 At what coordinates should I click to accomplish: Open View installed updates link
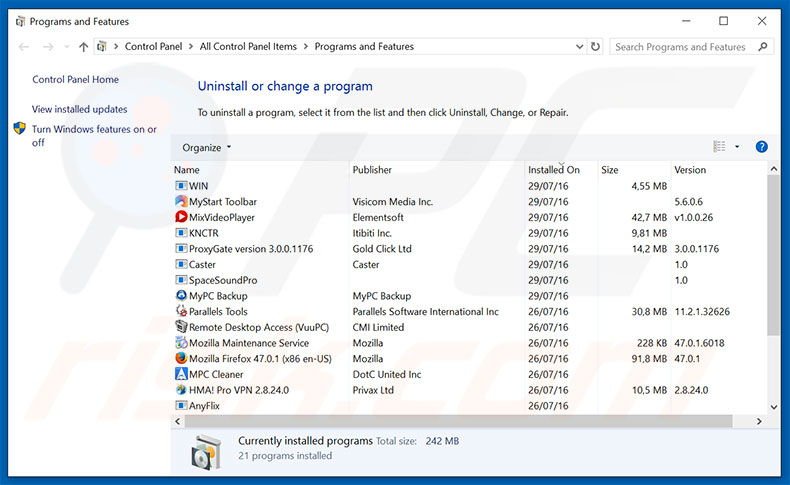(x=80, y=109)
